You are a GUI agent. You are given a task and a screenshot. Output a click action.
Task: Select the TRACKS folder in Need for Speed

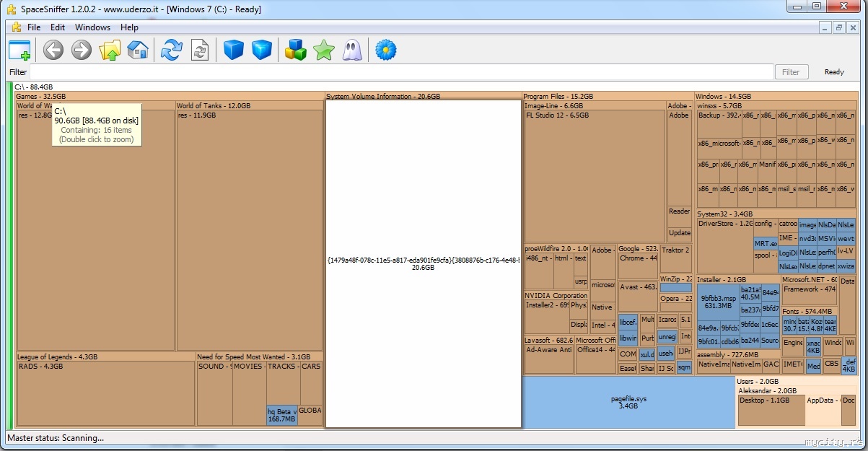click(282, 383)
